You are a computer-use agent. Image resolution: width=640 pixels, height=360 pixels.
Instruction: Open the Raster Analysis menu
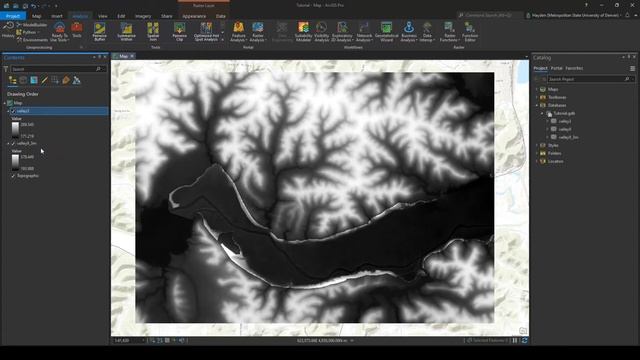(x=258, y=32)
